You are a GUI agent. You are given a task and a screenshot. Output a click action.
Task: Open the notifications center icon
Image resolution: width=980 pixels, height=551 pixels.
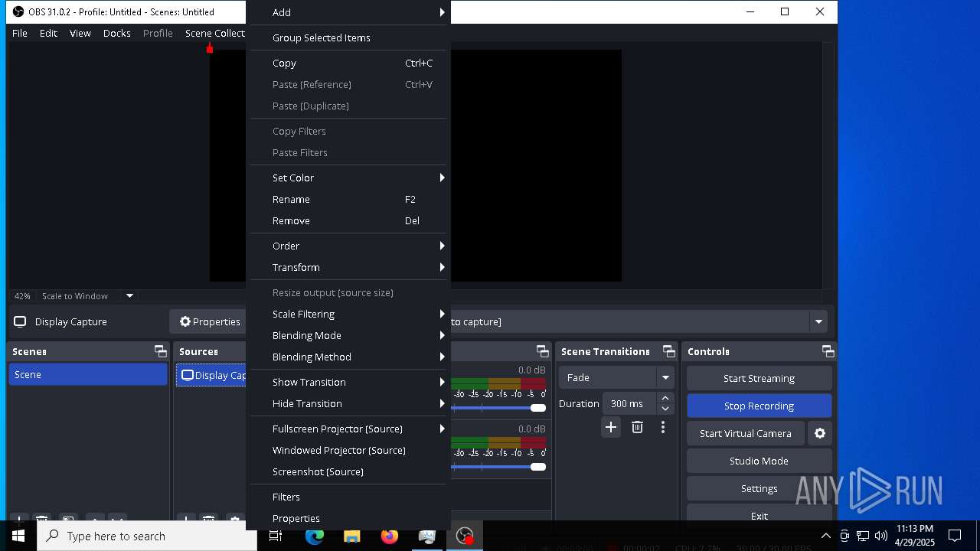pyautogui.click(x=955, y=536)
